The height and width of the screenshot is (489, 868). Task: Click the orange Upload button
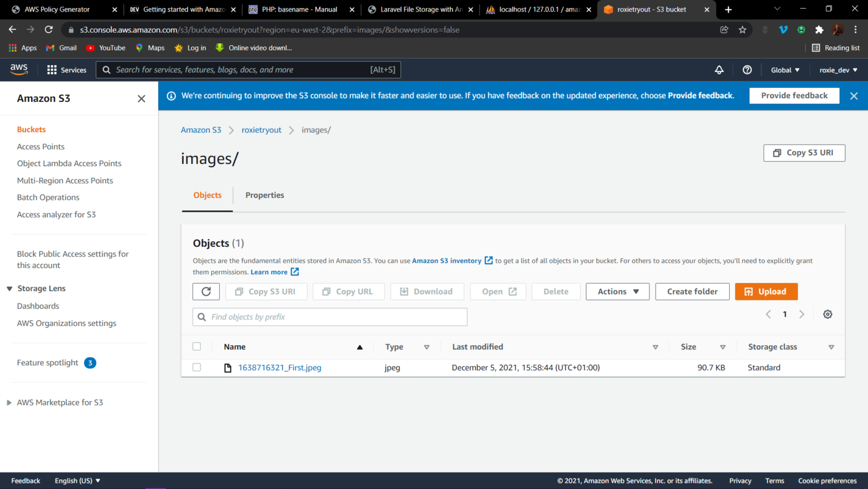tap(766, 291)
